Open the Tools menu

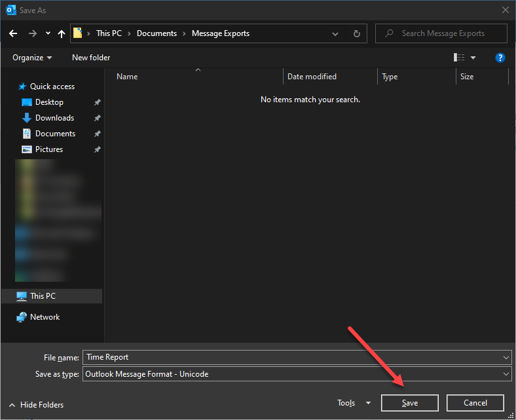point(354,403)
